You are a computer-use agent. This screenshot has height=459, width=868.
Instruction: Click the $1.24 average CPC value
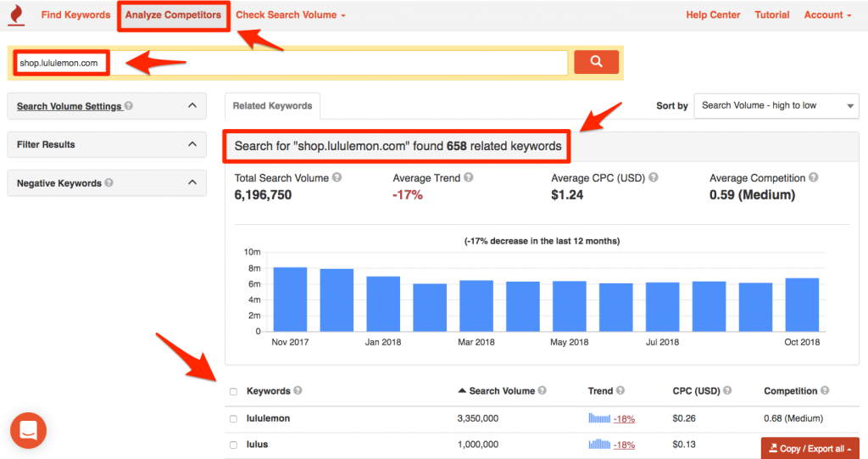567,194
